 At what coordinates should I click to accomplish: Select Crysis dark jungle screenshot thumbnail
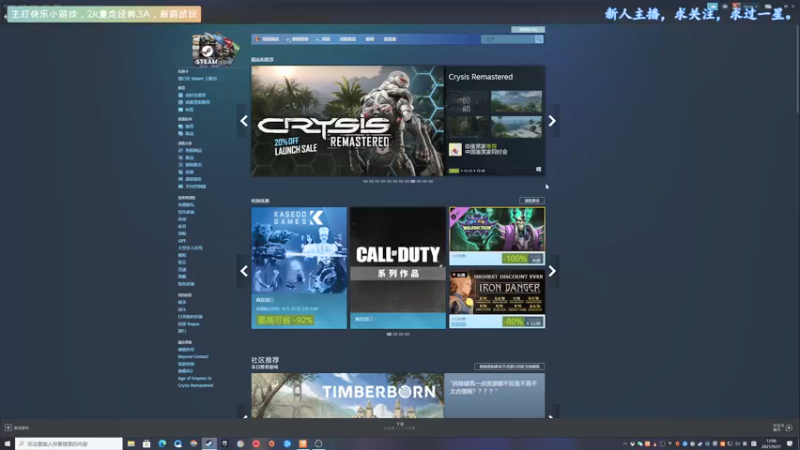467,127
